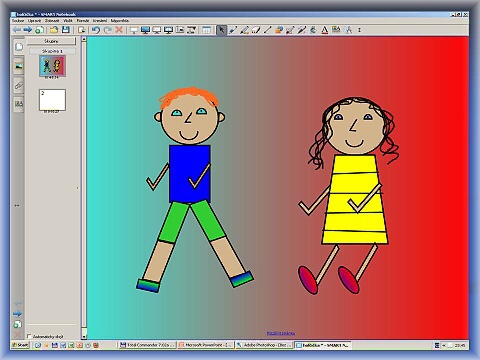Undo the last action with Undo arrow
Screen dimensions: 480x360
(x=96, y=30)
